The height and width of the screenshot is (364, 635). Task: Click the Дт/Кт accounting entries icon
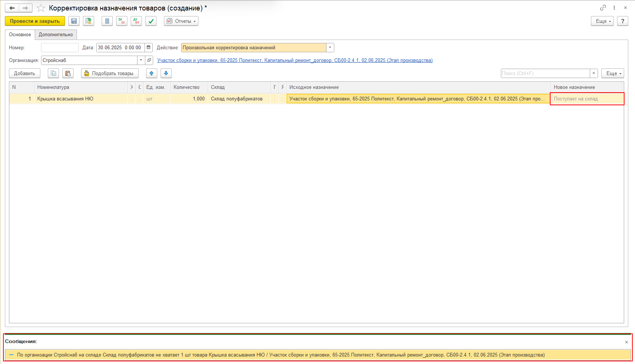[x=136, y=21]
